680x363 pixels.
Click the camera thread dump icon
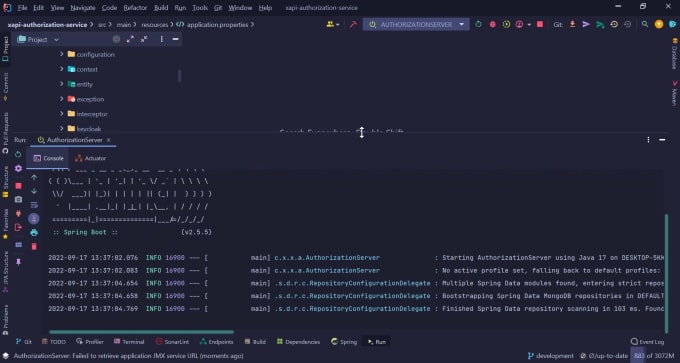(18, 199)
